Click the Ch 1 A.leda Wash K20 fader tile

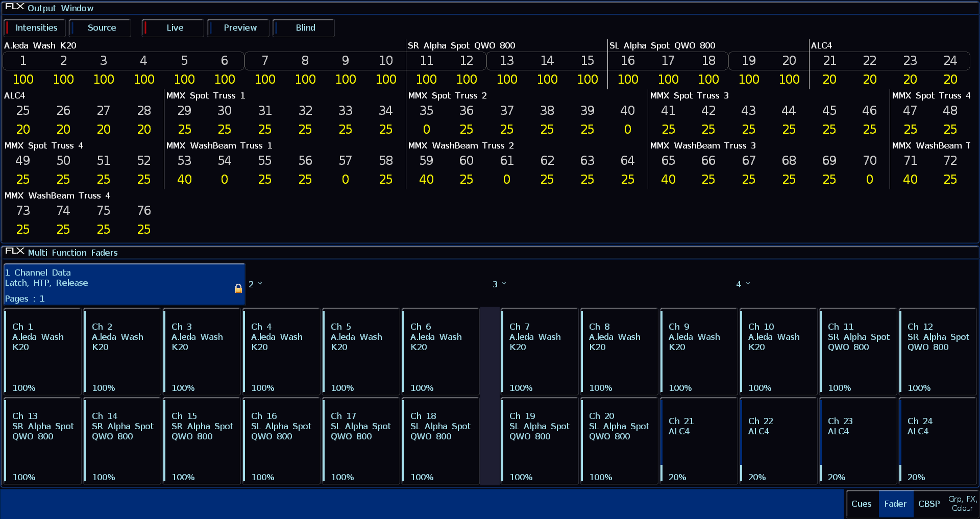point(42,352)
